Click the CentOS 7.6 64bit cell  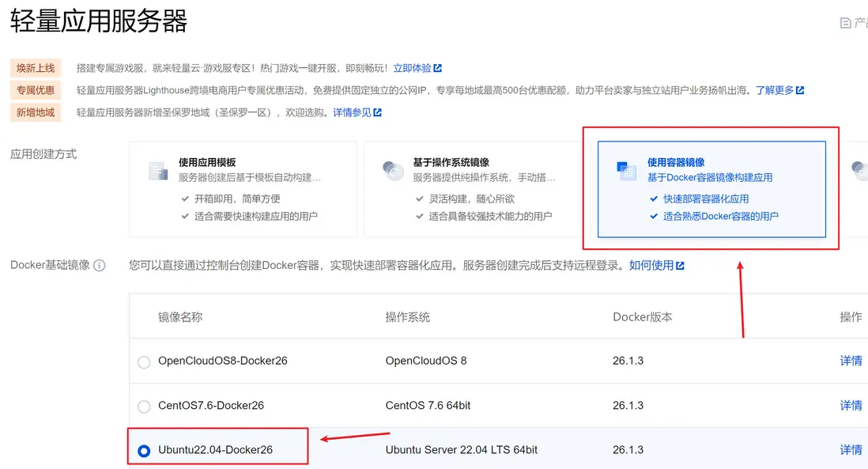tap(428, 405)
